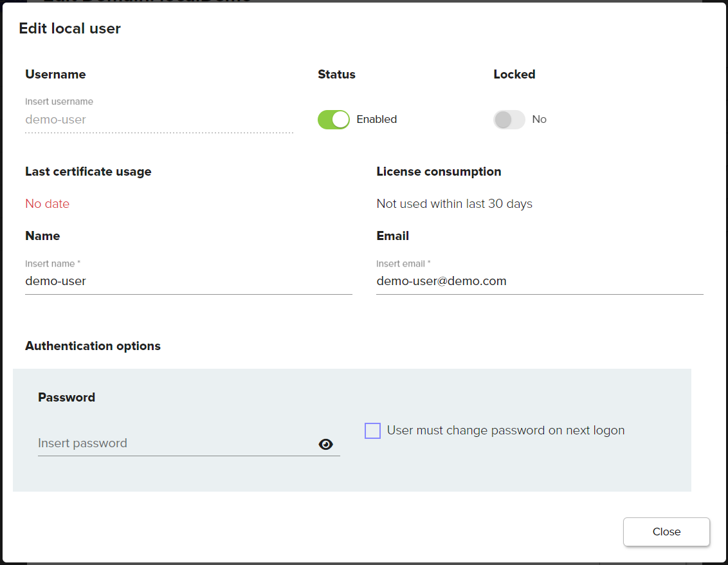Image resolution: width=728 pixels, height=565 pixels.
Task: Click the "No" label beside Locked toggle
Action: click(x=539, y=120)
